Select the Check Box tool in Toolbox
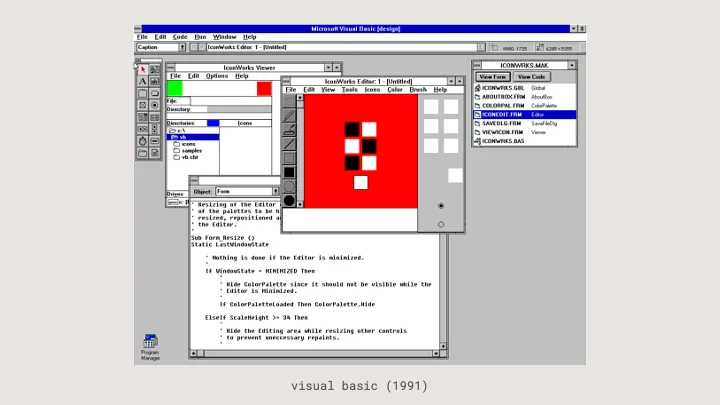This screenshot has width=720, height=405. coord(143,105)
